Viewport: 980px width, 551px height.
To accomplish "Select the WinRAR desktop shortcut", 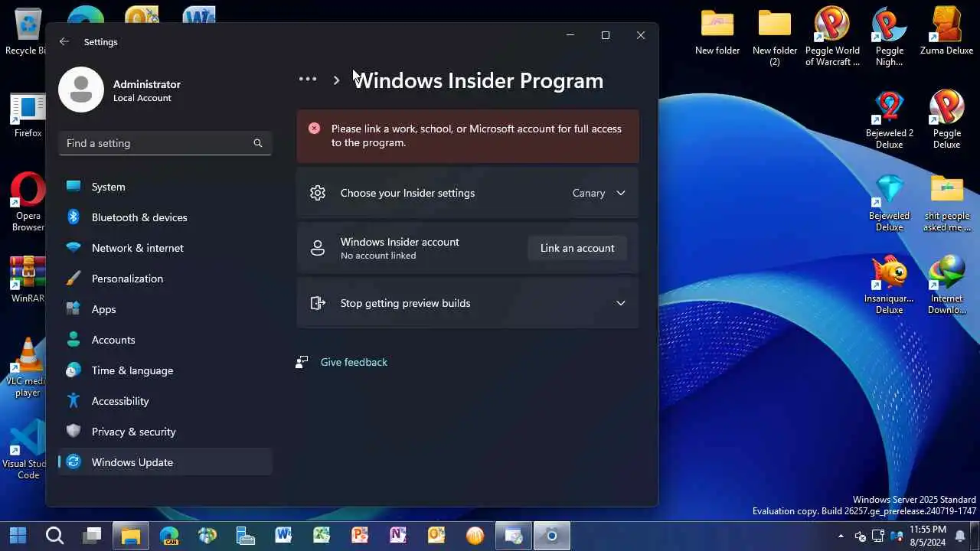I will (x=28, y=279).
